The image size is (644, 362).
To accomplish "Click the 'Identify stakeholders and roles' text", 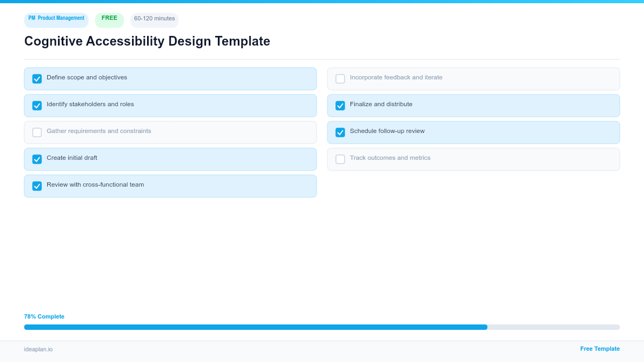I will (90, 104).
